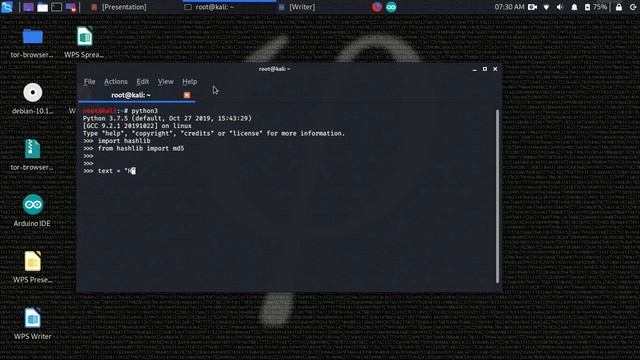
Task: Open the WPS Writer desktop icon
Action: pos(33,324)
